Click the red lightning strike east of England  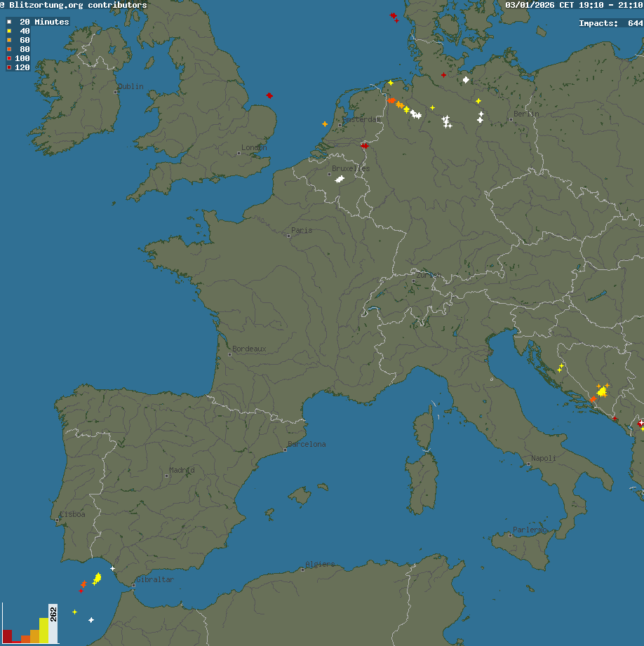(269, 95)
